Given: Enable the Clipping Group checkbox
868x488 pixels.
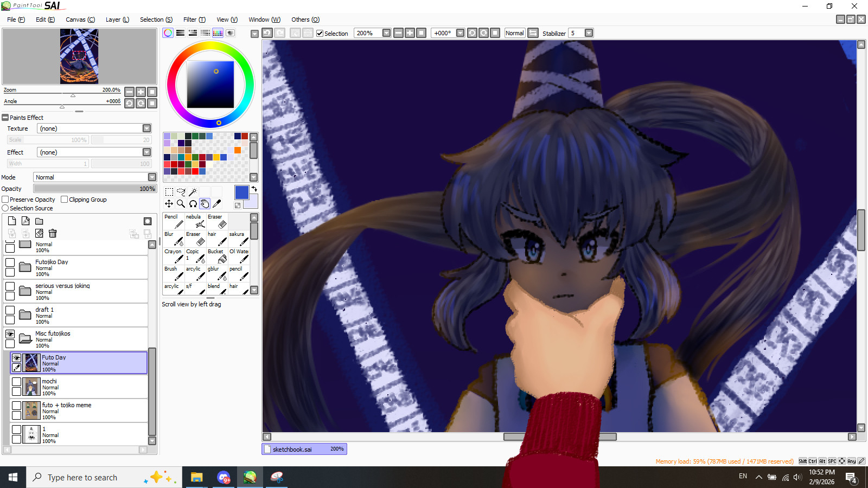Looking at the screenshot, I should pyautogui.click(x=65, y=200).
